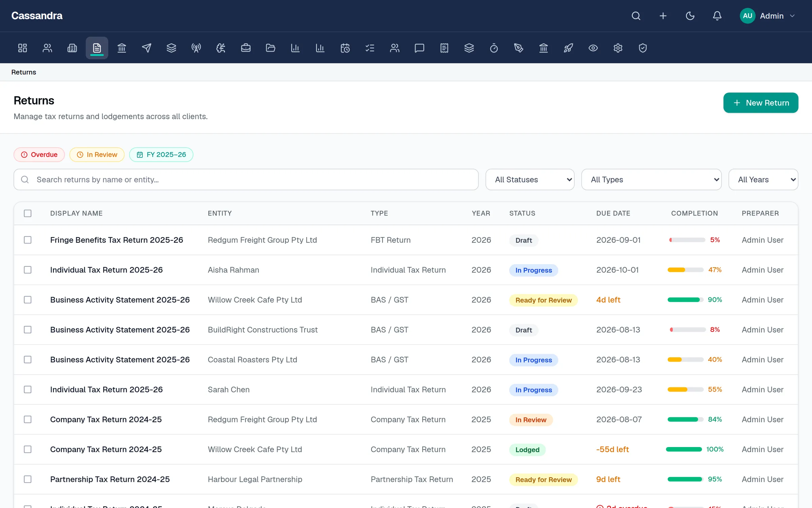Click the AU avatar circle
The width and height of the screenshot is (812, 508).
click(748, 16)
